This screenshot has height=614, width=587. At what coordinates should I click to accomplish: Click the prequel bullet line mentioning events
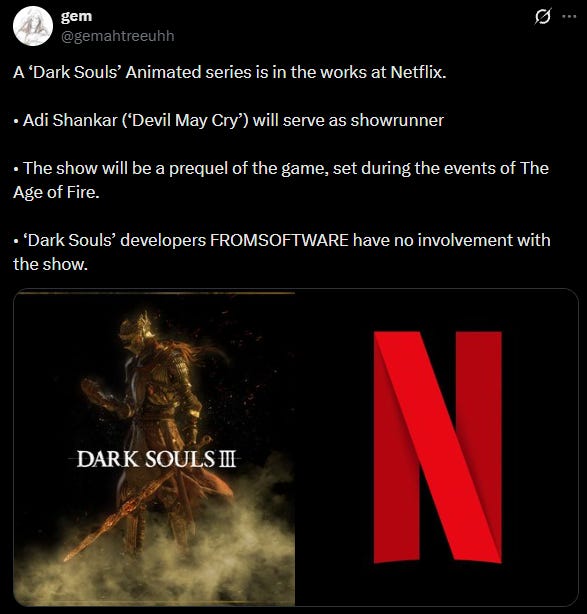tap(281, 168)
